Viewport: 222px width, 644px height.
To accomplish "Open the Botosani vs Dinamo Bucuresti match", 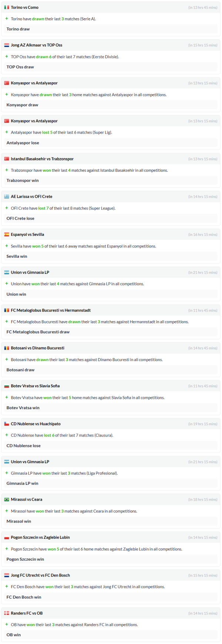I will [37, 348].
